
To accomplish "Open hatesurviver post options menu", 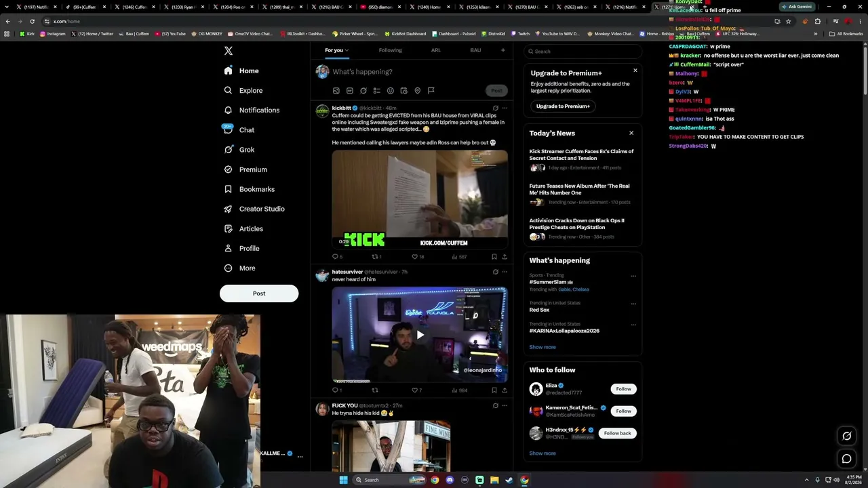I will coord(505,272).
